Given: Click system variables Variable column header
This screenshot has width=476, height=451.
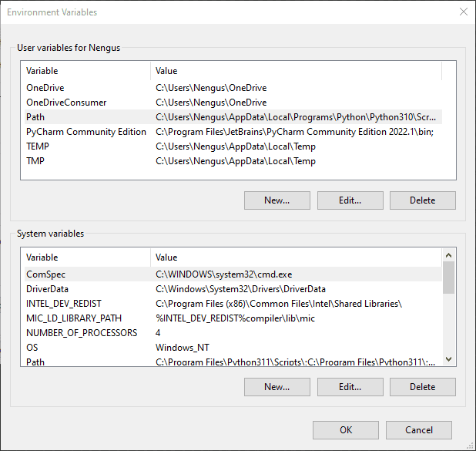Looking at the screenshot, I should click(88, 257).
